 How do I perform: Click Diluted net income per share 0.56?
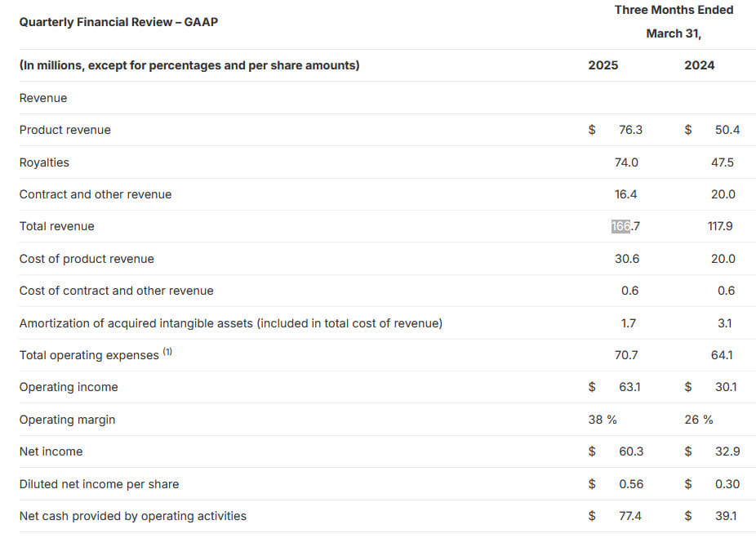[x=631, y=484]
